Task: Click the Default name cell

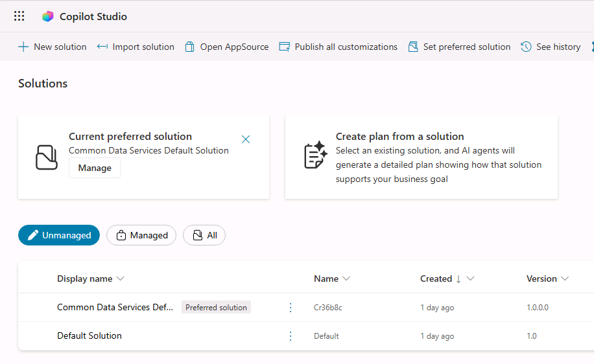Action: tap(326, 336)
